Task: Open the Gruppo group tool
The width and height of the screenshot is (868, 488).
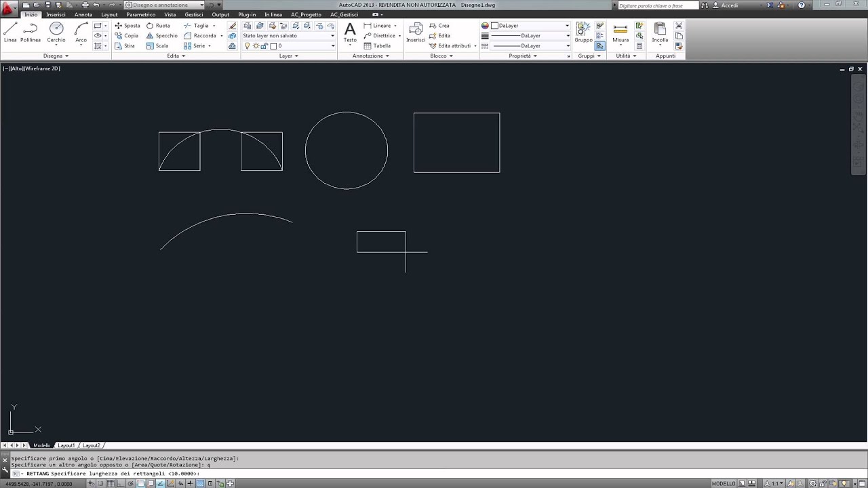Action: pos(583,32)
